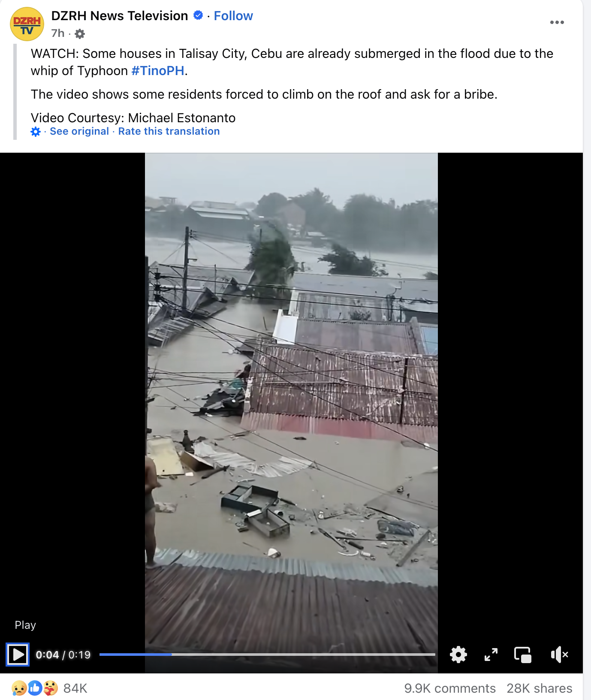
Task: Click Rate this translation
Action: tap(169, 131)
